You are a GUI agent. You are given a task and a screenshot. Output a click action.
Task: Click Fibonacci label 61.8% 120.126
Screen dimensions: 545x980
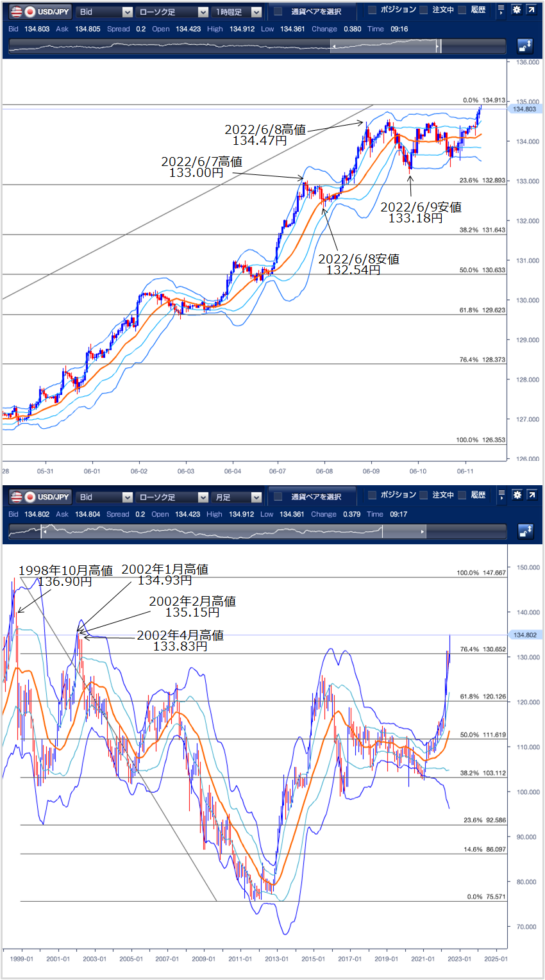click(x=483, y=696)
